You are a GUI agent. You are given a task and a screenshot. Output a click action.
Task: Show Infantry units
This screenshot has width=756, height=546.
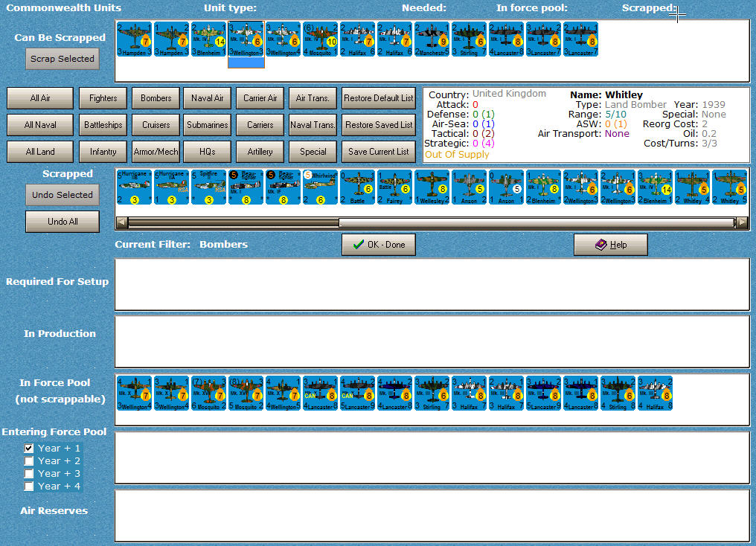[x=103, y=152]
